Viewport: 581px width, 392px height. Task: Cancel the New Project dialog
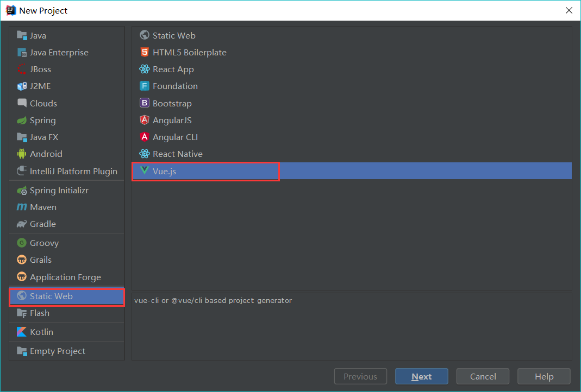click(x=483, y=376)
